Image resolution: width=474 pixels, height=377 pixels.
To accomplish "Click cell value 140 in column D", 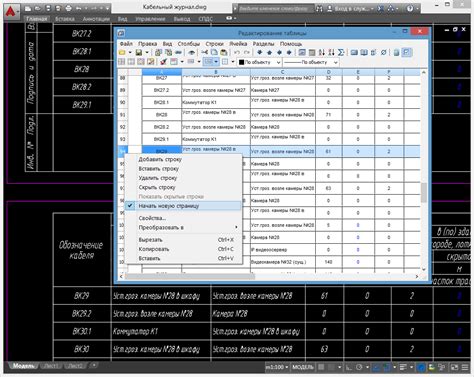I will (328, 262).
